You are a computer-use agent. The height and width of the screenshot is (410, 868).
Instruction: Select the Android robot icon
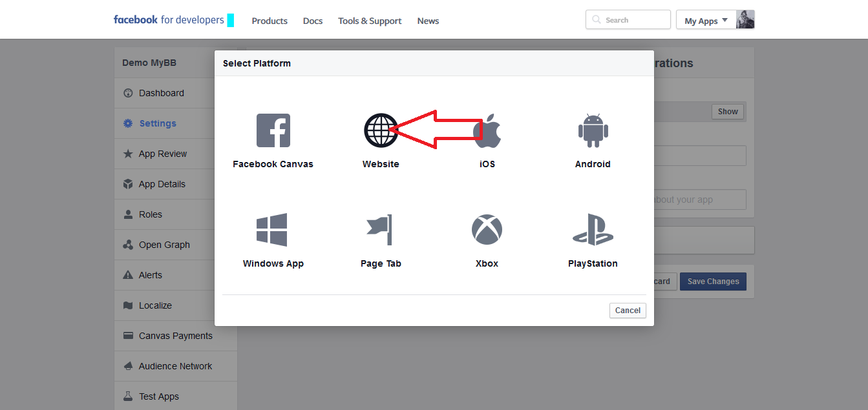click(593, 130)
